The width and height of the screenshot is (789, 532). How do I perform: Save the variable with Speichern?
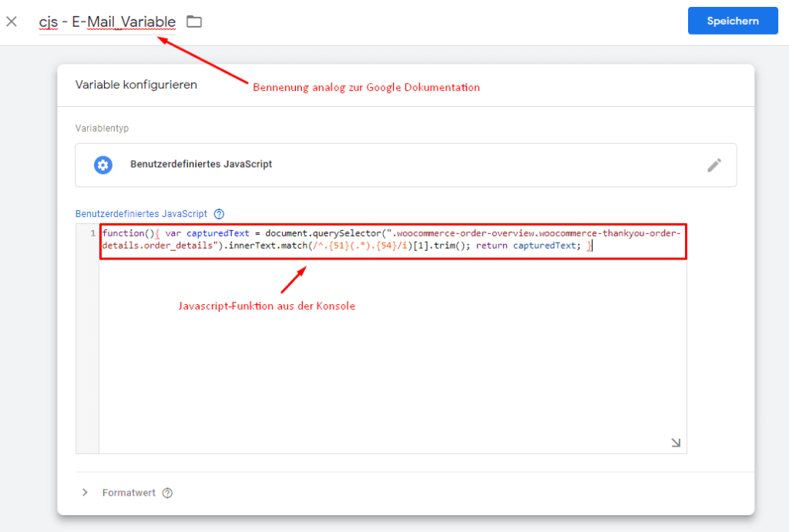pyautogui.click(x=733, y=21)
